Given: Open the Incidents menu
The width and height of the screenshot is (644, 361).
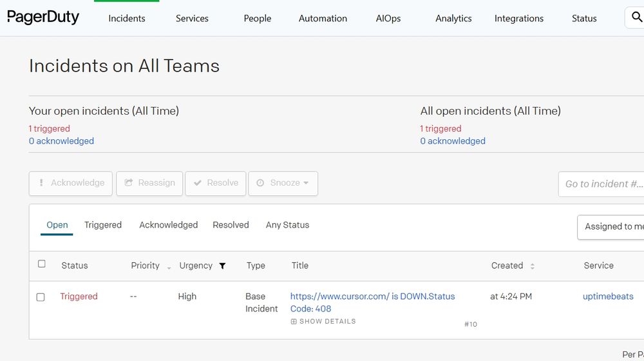Looking at the screenshot, I should 126,19.
